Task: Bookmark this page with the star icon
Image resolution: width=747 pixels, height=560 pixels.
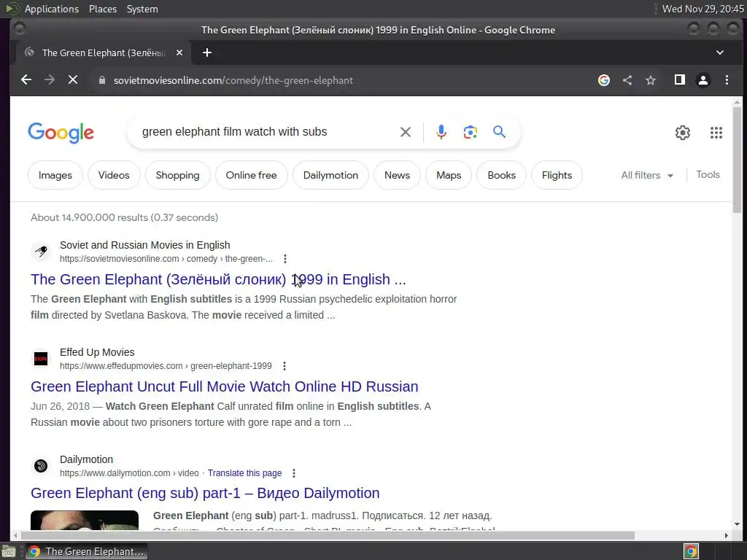Action: (x=650, y=80)
